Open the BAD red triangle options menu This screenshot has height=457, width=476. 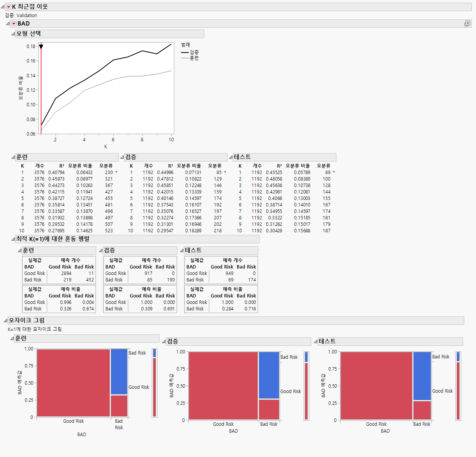[14, 23]
